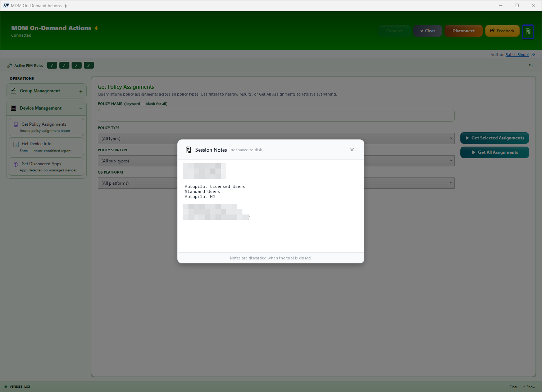The width and height of the screenshot is (542, 392).
Task: Click the Get Policy Assignments document icon
Action: click(x=15, y=124)
